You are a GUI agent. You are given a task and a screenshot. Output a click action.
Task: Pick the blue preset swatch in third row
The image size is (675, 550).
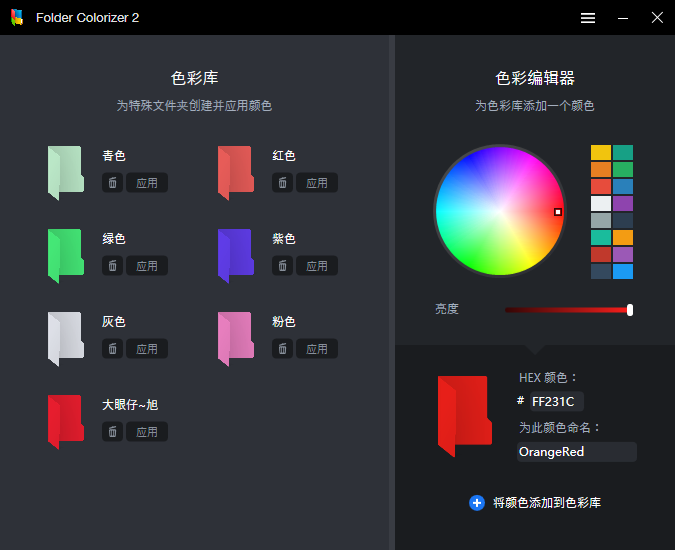[623, 187]
